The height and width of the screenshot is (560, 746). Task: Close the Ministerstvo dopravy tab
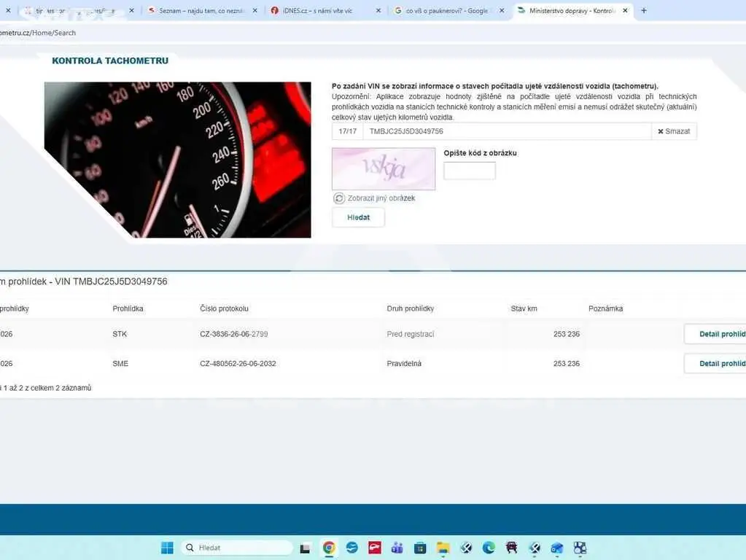tap(625, 10)
